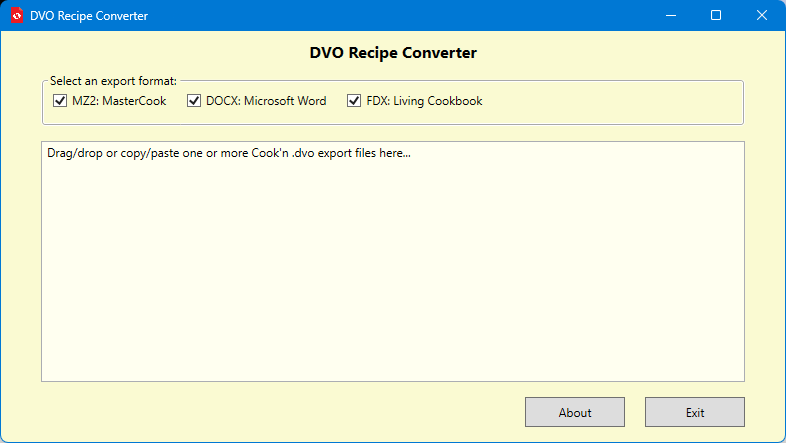Toggle the DOCX Microsoft Word checkbox box
Screen dimensions: 786x443
(x=194, y=101)
